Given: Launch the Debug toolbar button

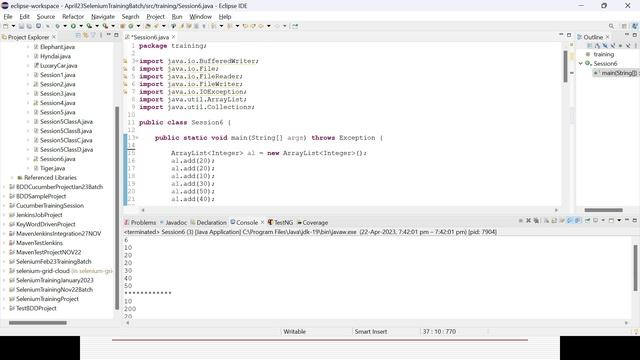Looking at the screenshot, I should [57, 26].
